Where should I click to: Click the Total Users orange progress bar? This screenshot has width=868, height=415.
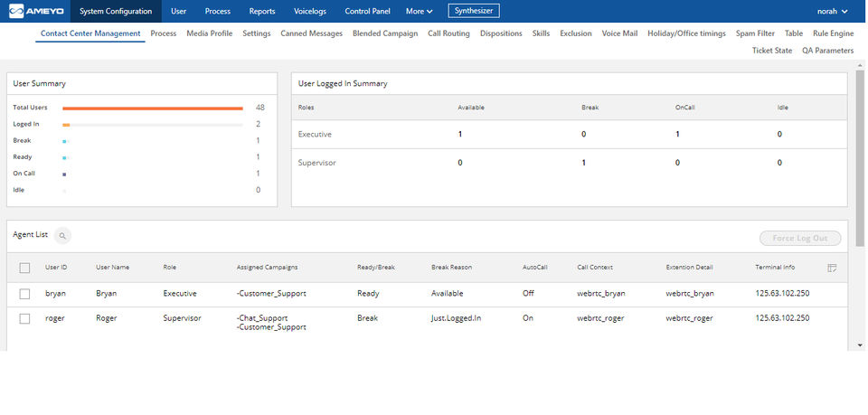[152, 108]
